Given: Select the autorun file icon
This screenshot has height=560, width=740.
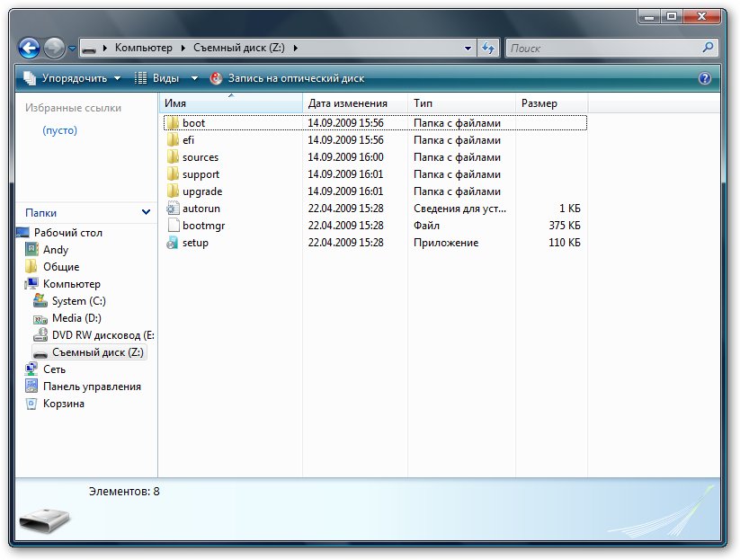Looking at the screenshot, I should (x=173, y=209).
